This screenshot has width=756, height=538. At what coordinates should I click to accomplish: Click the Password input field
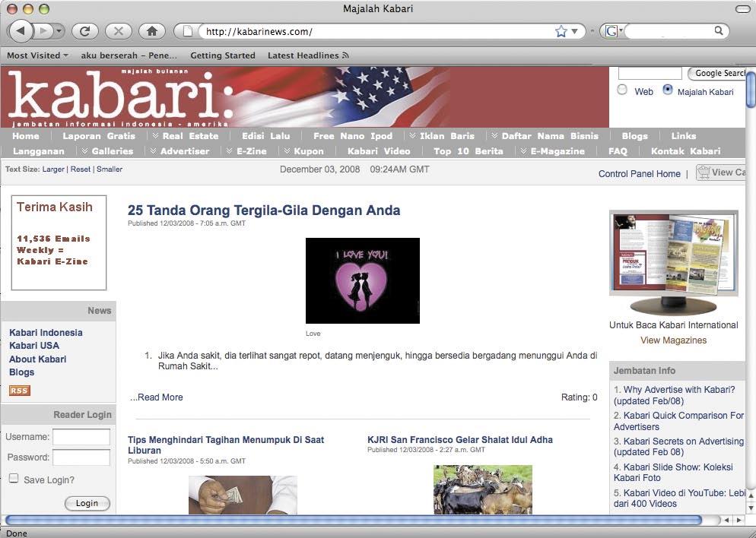click(x=81, y=457)
